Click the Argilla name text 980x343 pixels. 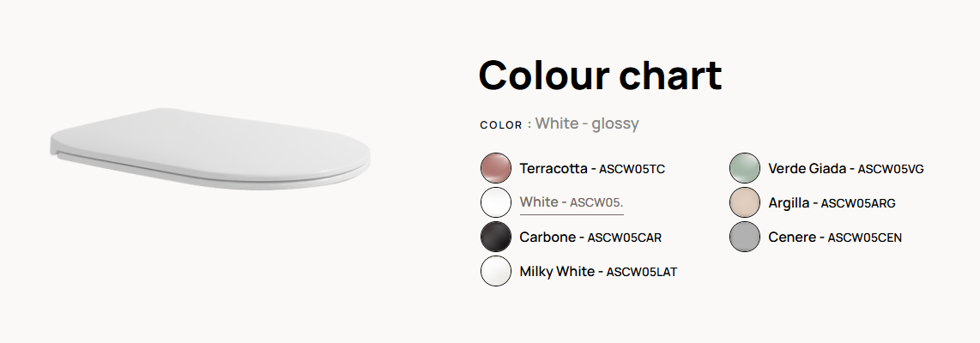point(789,202)
